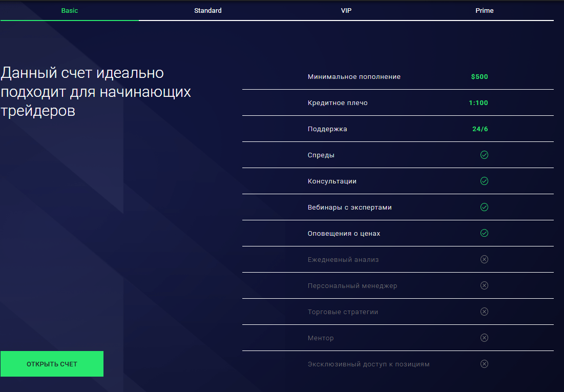Click the Вебинары с экспертами label
Viewport: 564px width, 392px height.
pos(350,208)
